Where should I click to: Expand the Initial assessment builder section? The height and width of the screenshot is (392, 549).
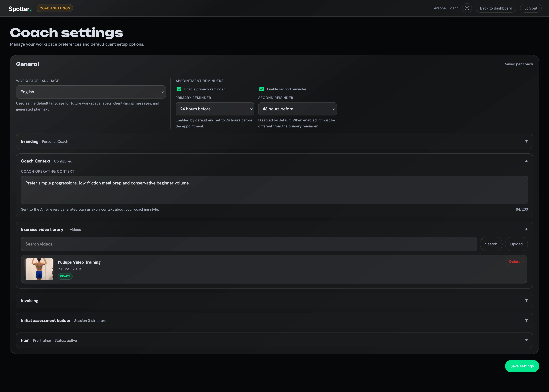coord(274,320)
